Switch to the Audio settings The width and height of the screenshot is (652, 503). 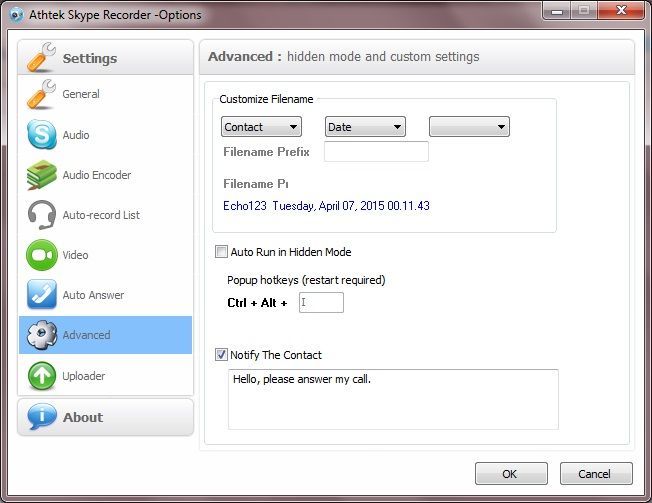coord(76,135)
